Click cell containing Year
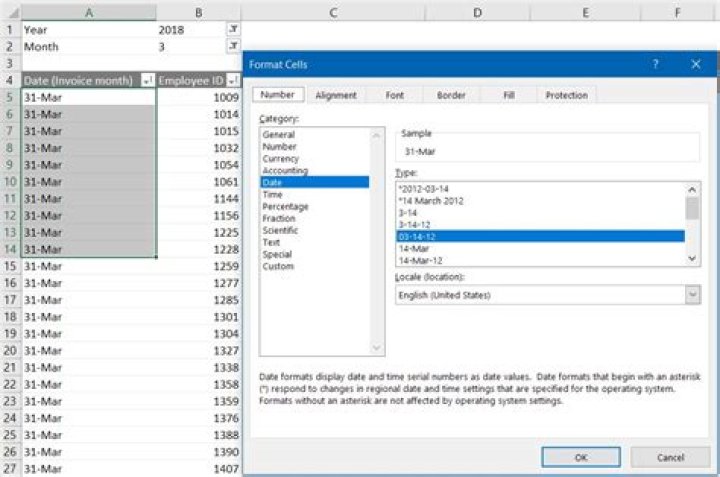 (x=89, y=30)
